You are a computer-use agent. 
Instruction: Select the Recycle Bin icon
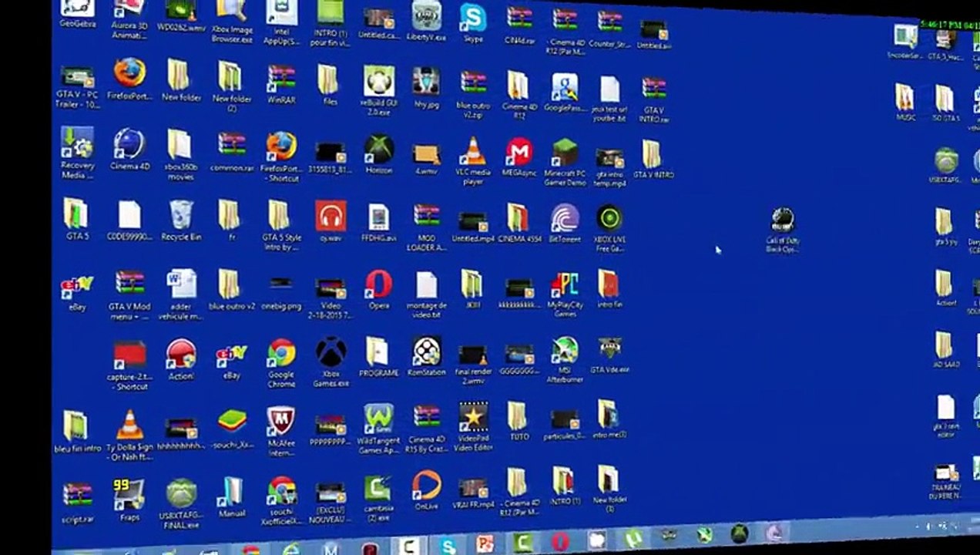(181, 220)
